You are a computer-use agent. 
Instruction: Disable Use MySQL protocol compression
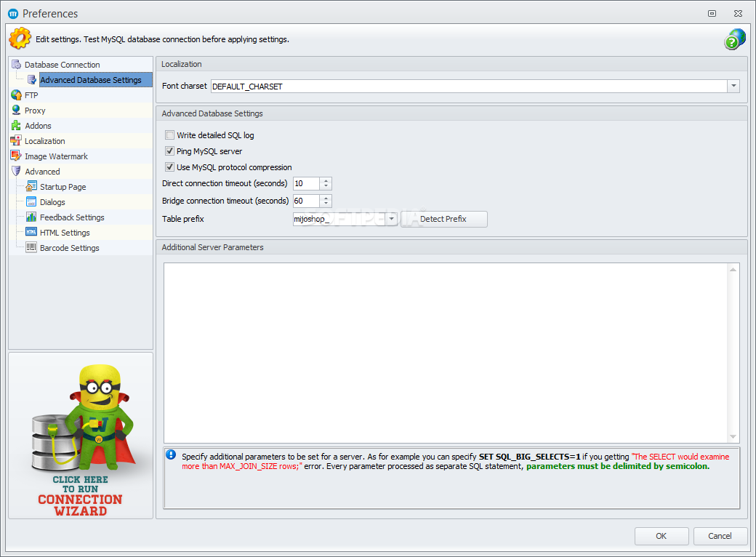click(169, 167)
